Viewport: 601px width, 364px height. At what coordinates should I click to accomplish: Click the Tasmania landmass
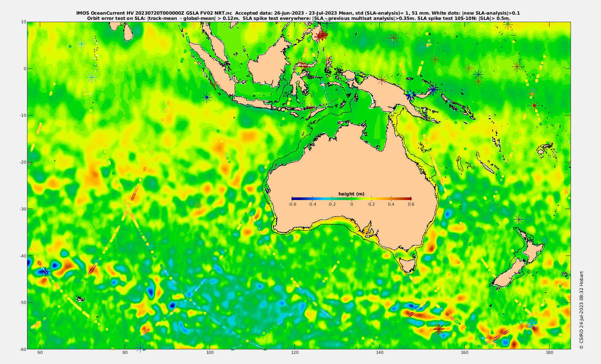pyautogui.click(x=408, y=264)
